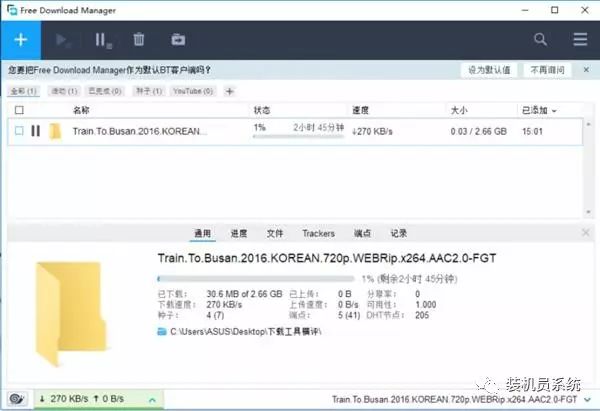The image size is (600, 411).
Task: Switch to the 进度 details tab
Action: [x=239, y=233]
